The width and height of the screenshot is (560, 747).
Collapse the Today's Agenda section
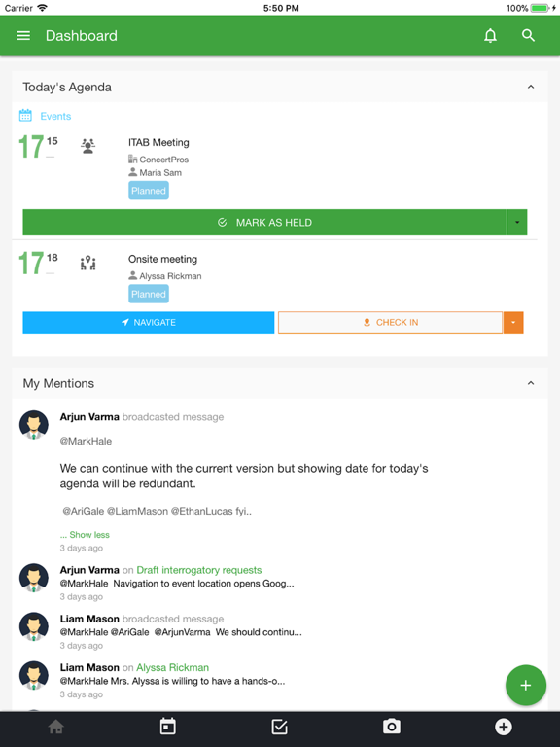click(531, 87)
